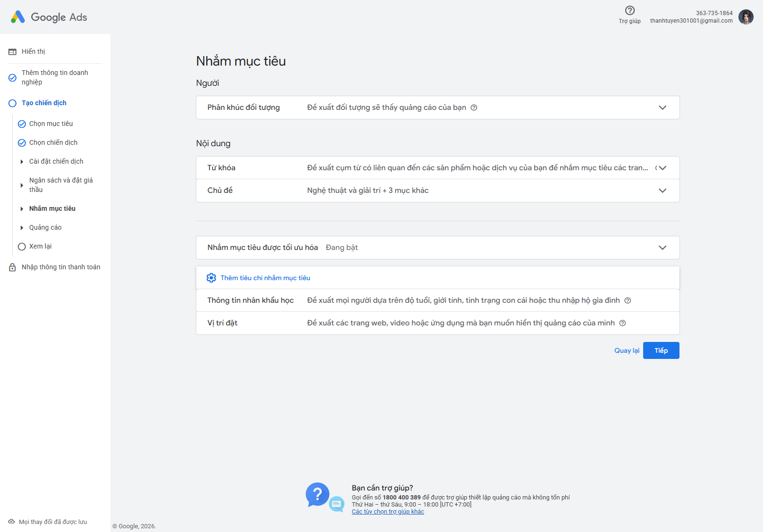
Task: Click the Google Ads logo
Action: tap(49, 17)
